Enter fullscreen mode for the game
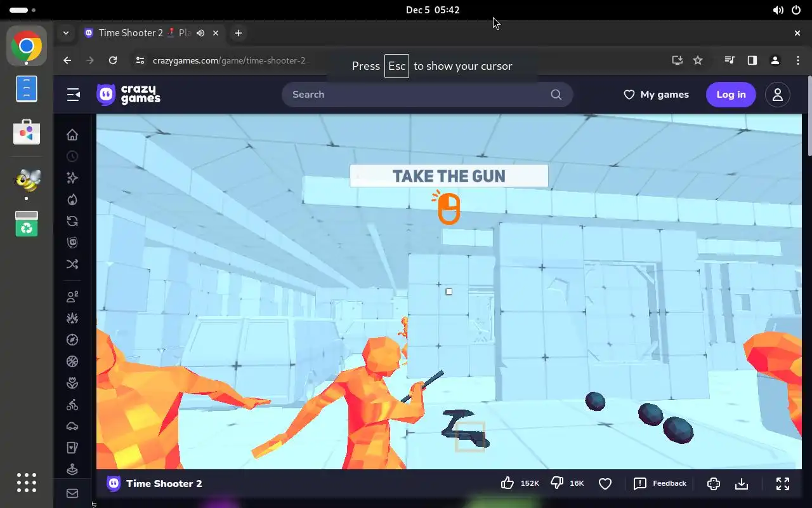The image size is (812, 508). 783,484
